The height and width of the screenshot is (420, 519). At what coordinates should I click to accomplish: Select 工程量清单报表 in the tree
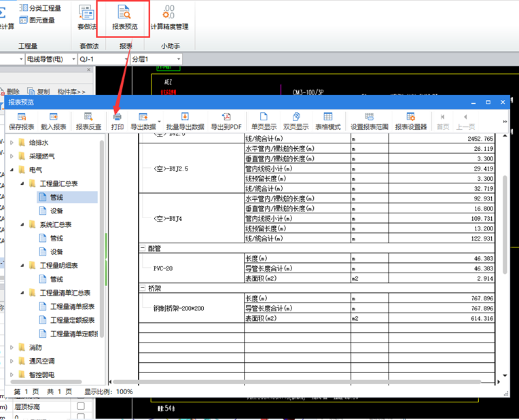[x=72, y=307]
